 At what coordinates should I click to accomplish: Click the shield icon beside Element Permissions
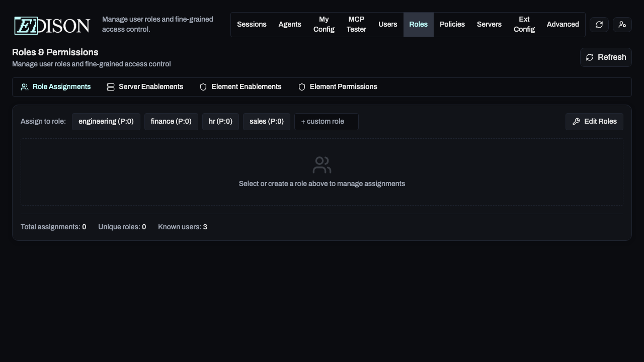tap(301, 86)
